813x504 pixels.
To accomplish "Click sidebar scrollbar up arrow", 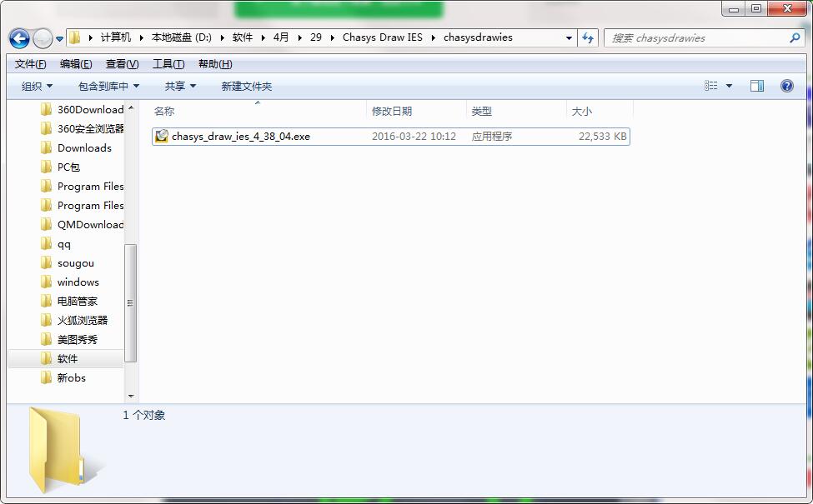I will [x=131, y=107].
